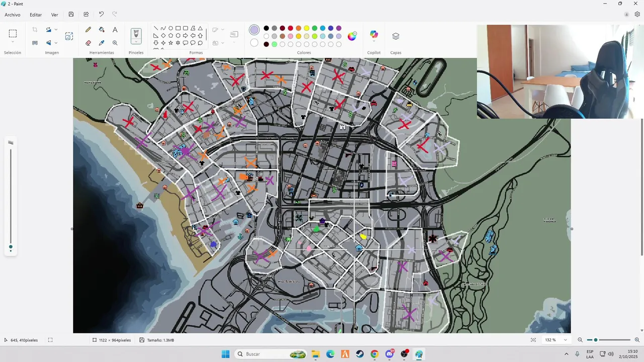Click the zoom level slider
Viewport: 644px width, 362px height.
tap(609, 340)
